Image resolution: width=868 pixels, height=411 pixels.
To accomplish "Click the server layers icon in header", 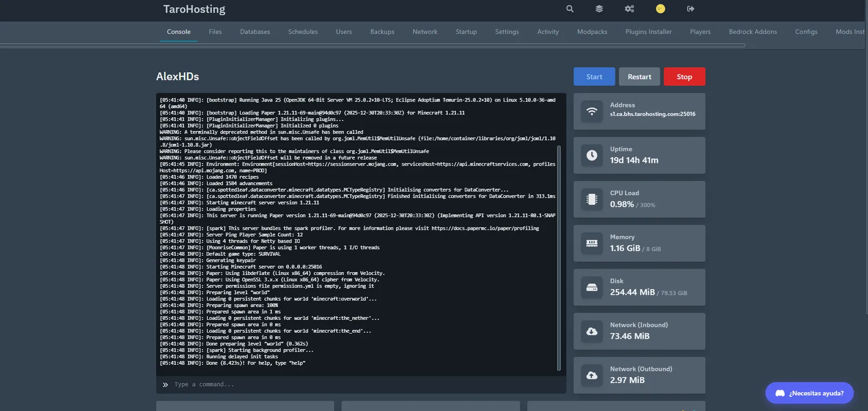I will point(599,9).
